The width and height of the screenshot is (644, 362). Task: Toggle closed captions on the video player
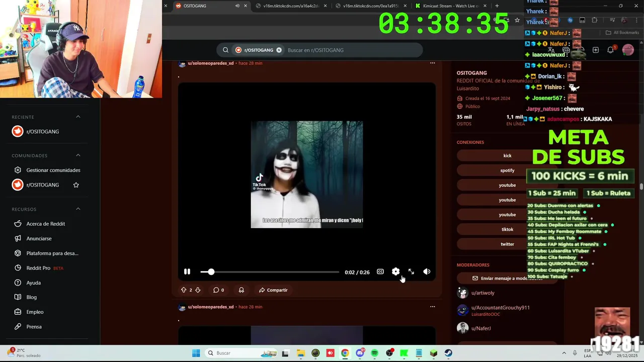click(x=380, y=271)
